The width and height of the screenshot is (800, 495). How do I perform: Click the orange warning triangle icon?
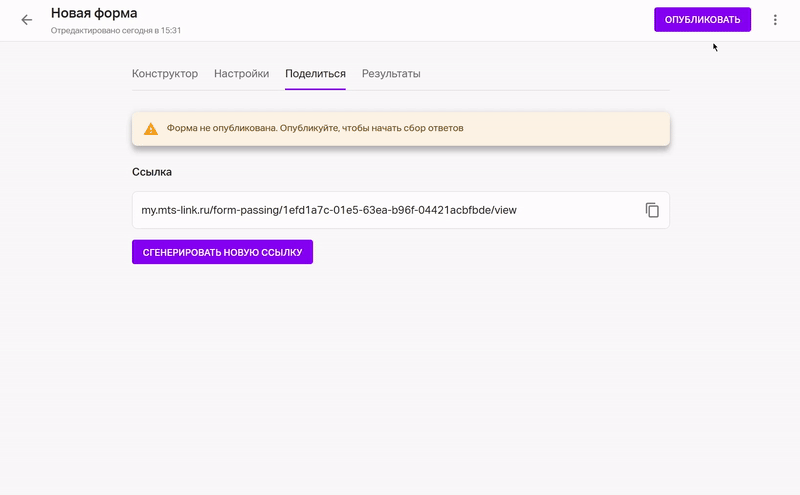151,129
